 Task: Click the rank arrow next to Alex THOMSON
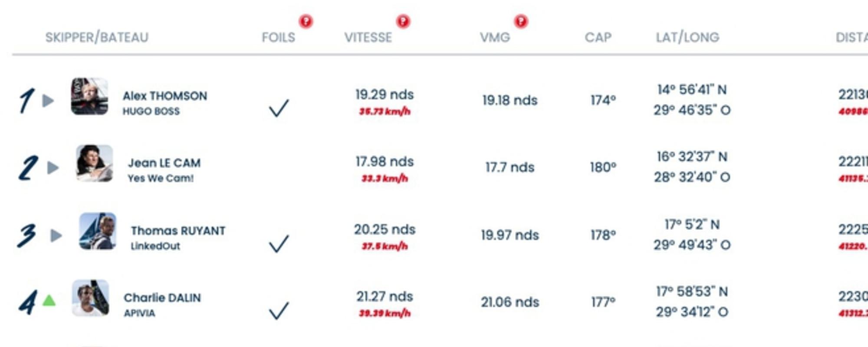pyautogui.click(x=48, y=101)
